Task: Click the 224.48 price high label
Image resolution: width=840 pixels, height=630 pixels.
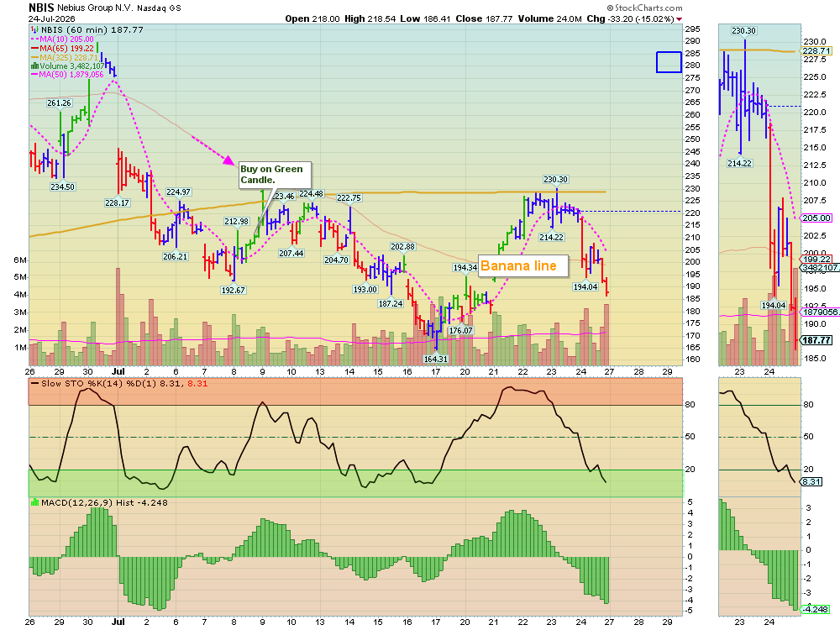Action: click(312, 194)
